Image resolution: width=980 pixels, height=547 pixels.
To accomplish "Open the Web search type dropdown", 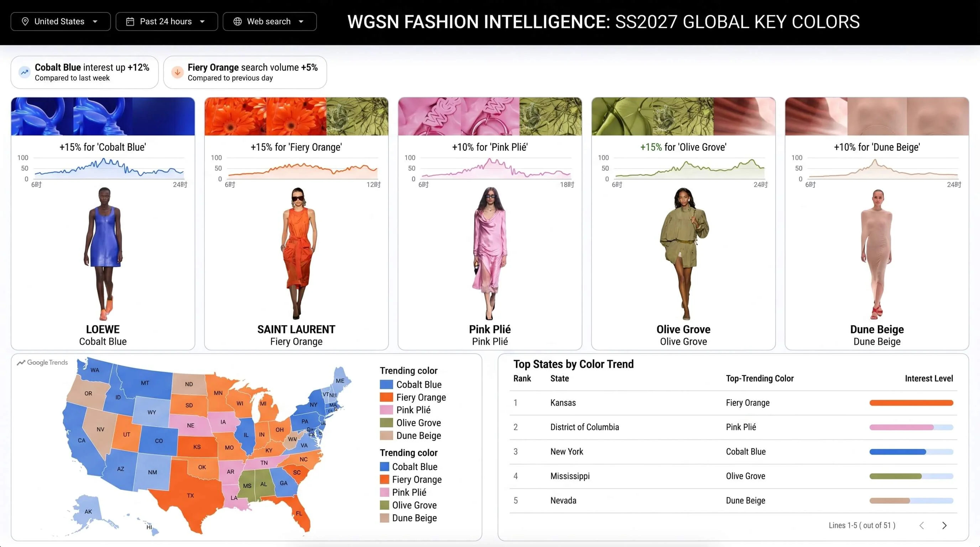I will pyautogui.click(x=269, y=21).
